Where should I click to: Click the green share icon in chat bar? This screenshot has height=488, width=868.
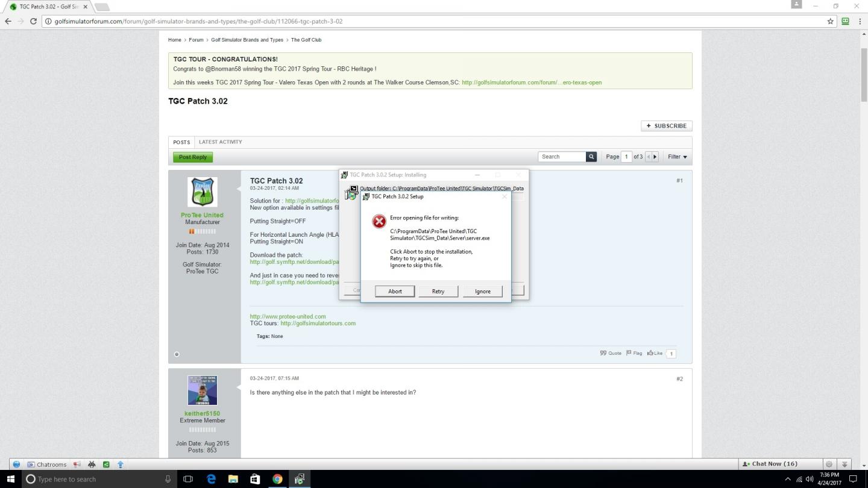point(106,465)
